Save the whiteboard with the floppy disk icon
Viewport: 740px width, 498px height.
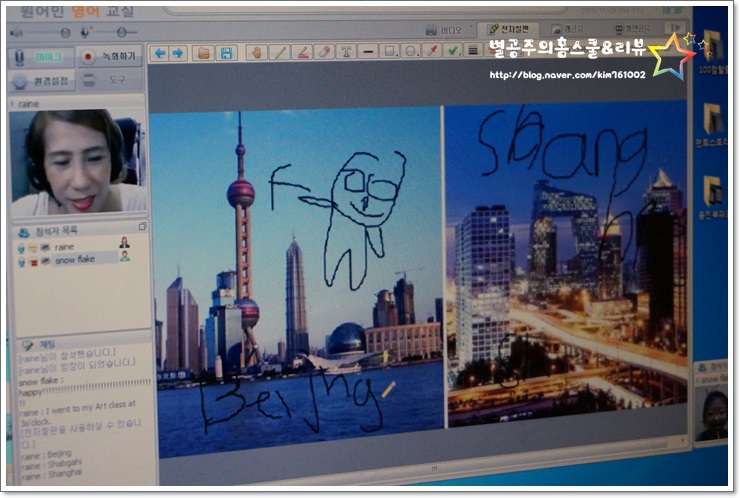coord(227,53)
